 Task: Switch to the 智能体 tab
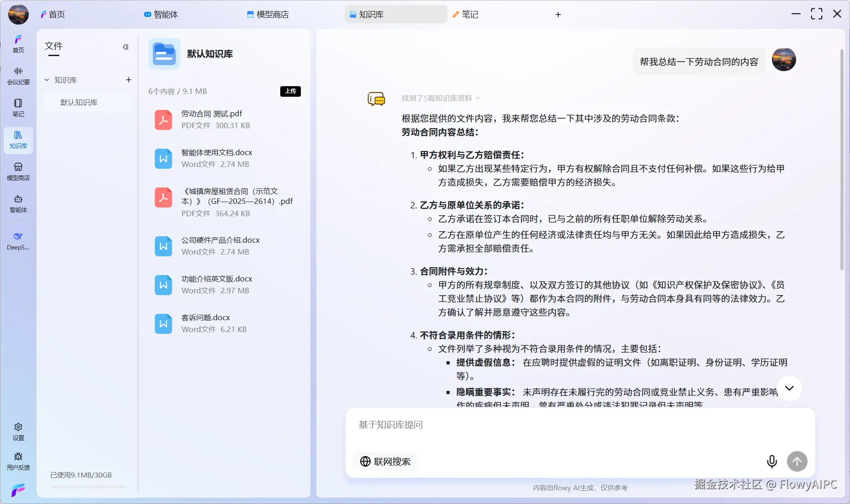[x=161, y=15]
